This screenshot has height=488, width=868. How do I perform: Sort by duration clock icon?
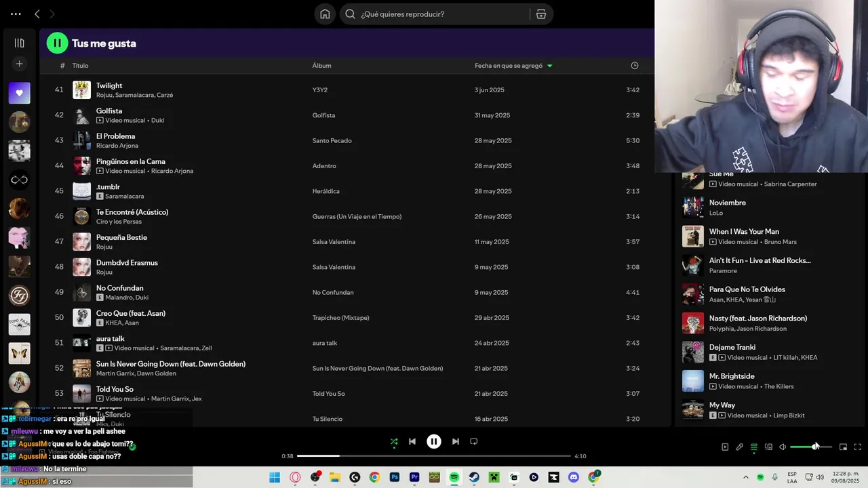635,66
